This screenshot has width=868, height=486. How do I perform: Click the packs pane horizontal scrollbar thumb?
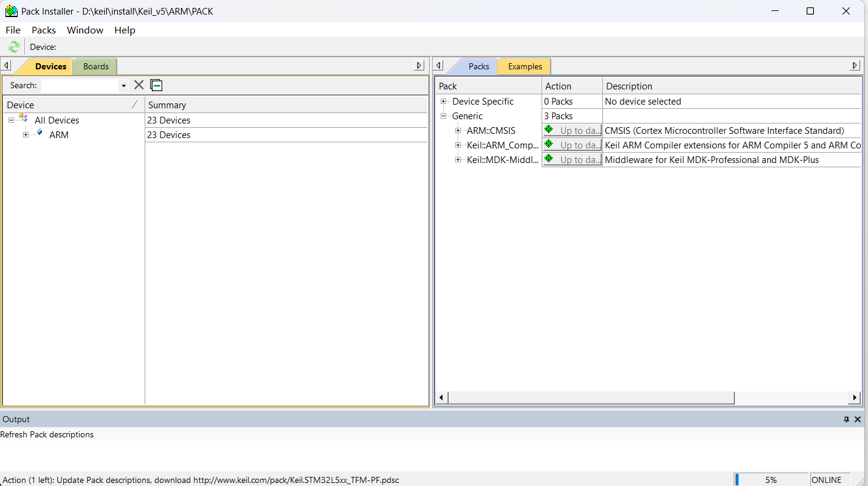591,398
